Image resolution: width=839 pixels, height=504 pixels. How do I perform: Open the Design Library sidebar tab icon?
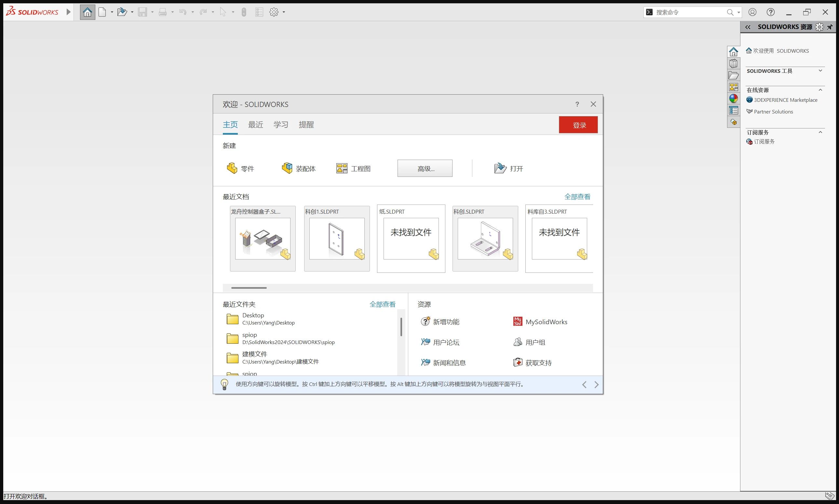click(x=733, y=63)
